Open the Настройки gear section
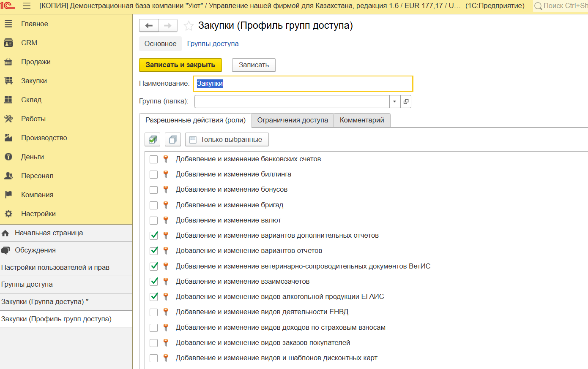This screenshot has height=369, width=588. [x=38, y=214]
